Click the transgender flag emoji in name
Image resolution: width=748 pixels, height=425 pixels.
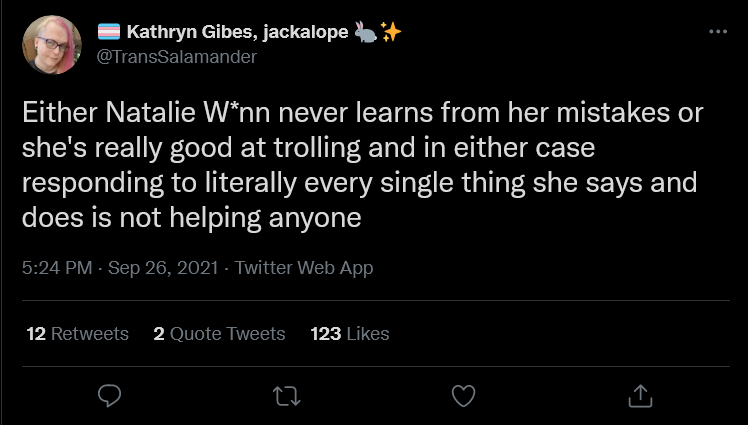[109, 32]
